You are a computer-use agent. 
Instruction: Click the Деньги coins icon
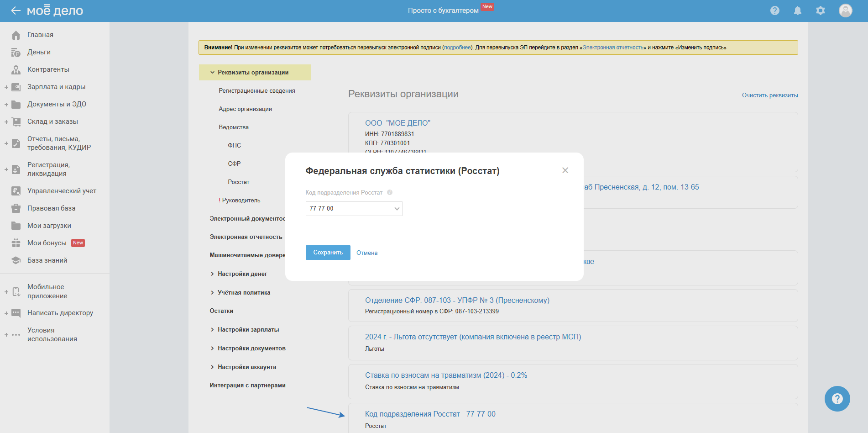16,53
